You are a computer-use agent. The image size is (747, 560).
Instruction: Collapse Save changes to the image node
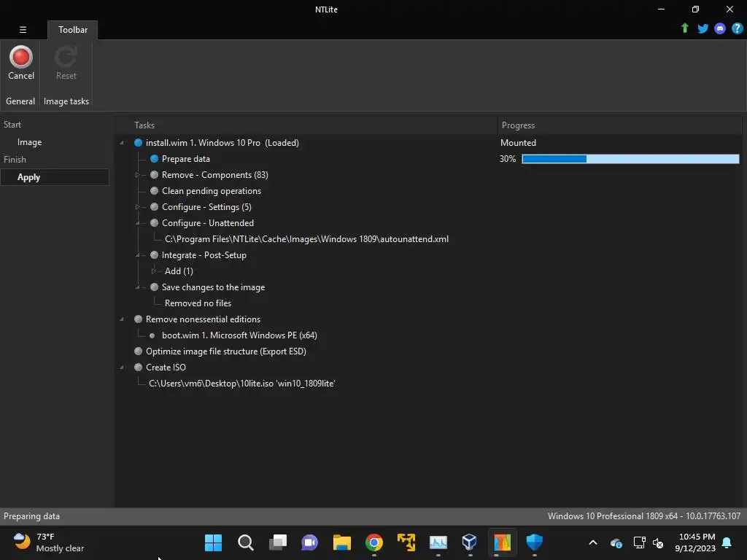pos(138,287)
